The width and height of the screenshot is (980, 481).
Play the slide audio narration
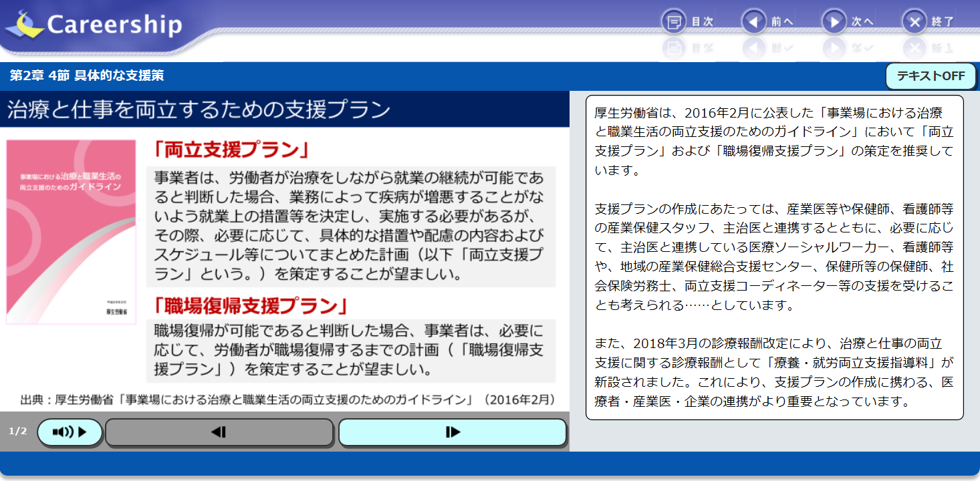70,432
